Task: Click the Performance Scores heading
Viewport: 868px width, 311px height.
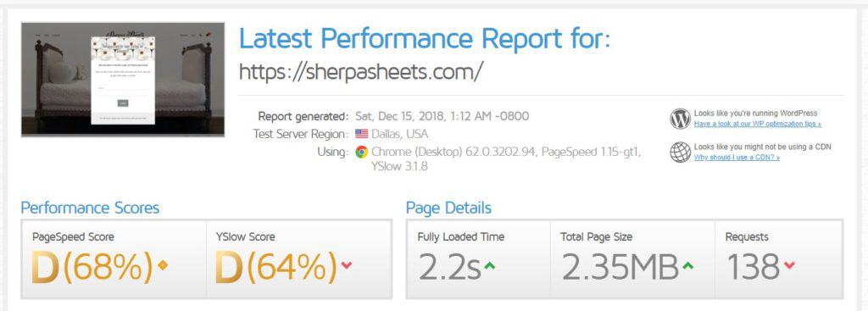Action: pos(90,208)
